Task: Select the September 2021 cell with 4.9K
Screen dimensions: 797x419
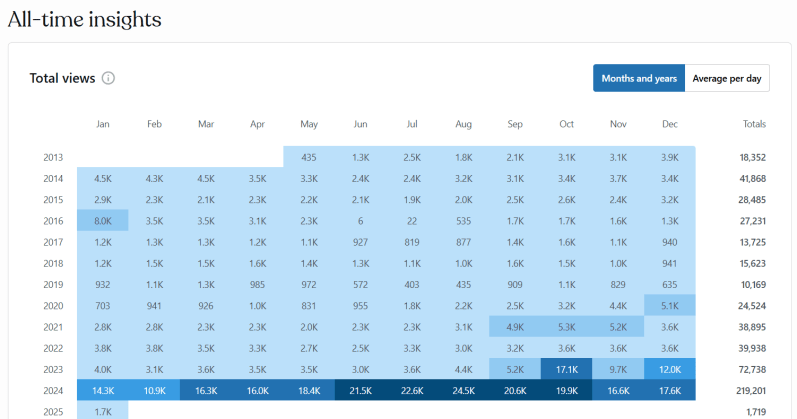Action: 515,326
